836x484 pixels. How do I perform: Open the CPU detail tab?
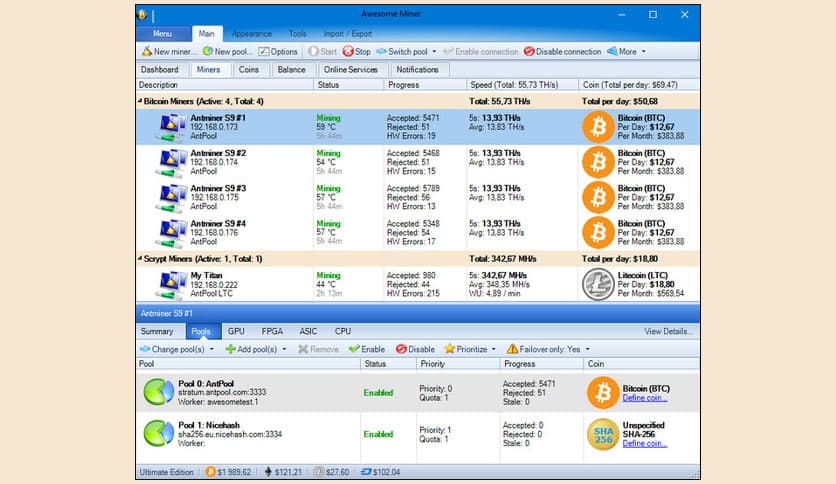coord(343,331)
